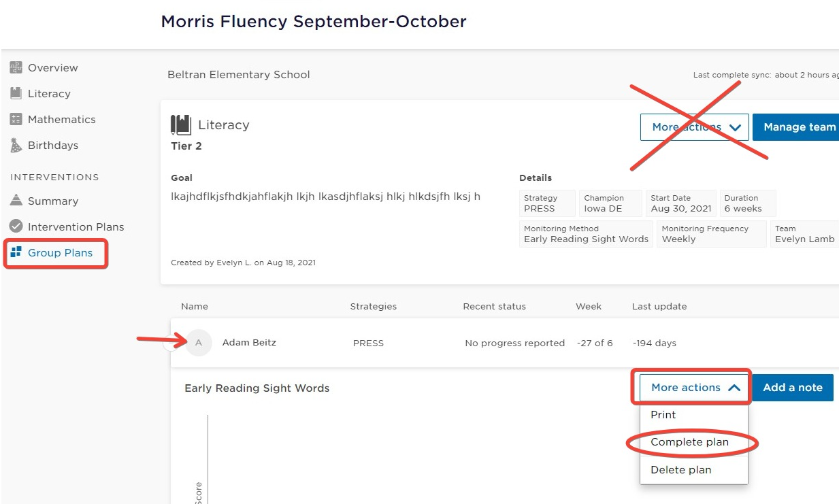Choose Complete plan menu option
The height and width of the screenshot is (504, 839).
point(689,442)
